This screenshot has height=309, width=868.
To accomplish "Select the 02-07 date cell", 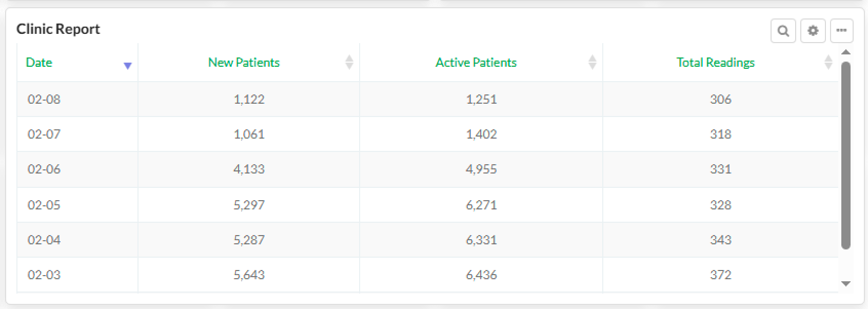I will coord(44,134).
